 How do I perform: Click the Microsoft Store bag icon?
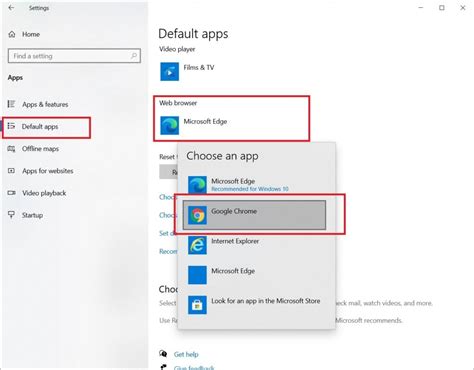point(197,305)
